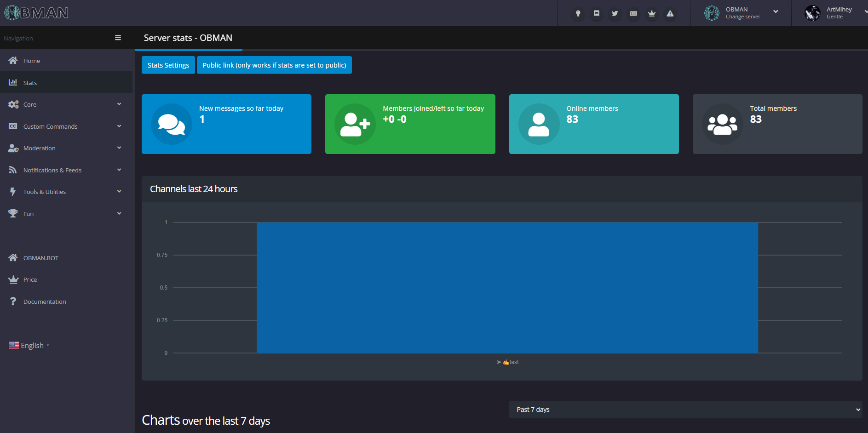Open the Discord icon in top bar
Viewport: 868px width, 433px height.
(x=596, y=13)
